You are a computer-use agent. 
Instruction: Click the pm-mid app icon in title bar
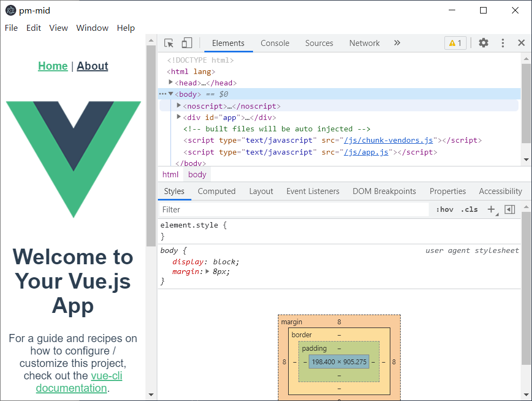[11, 10]
